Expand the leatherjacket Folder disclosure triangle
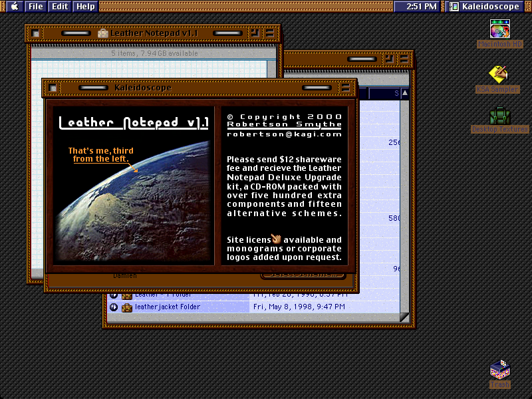The width and height of the screenshot is (532, 399). tap(114, 307)
